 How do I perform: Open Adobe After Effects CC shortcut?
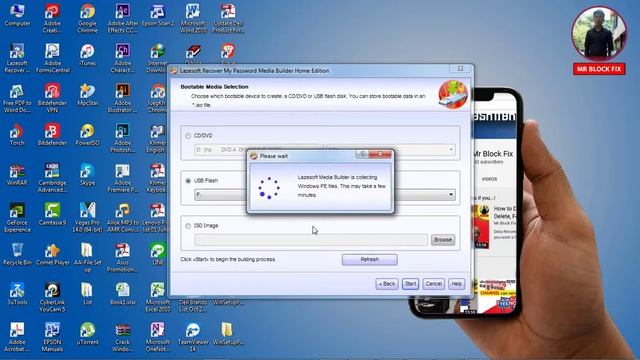click(122, 18)
